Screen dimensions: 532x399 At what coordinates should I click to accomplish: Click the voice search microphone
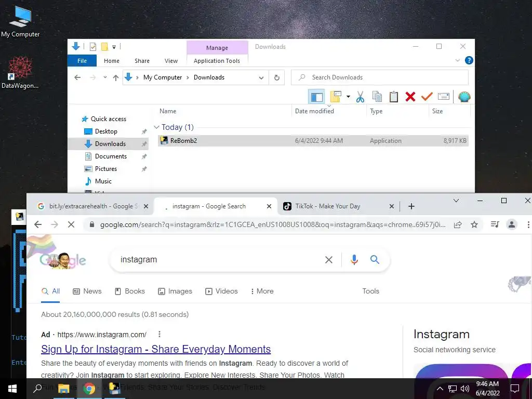pos(354,260)
